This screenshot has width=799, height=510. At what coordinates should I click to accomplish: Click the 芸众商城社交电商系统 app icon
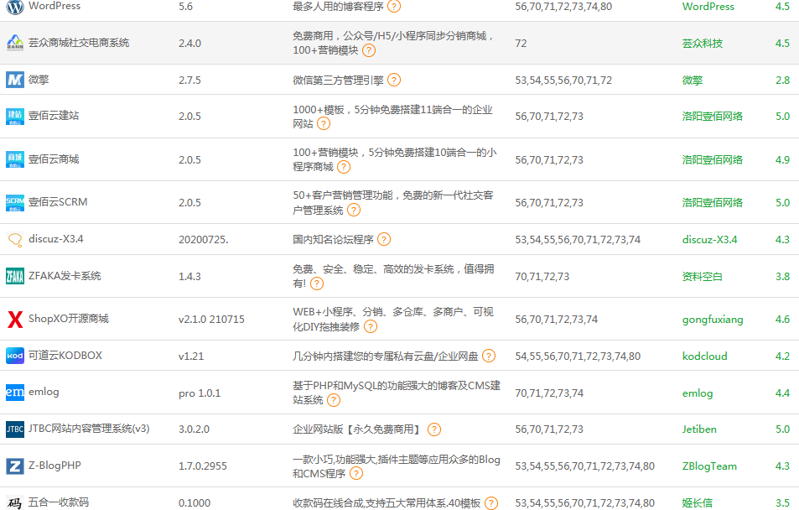click(15, 43)
